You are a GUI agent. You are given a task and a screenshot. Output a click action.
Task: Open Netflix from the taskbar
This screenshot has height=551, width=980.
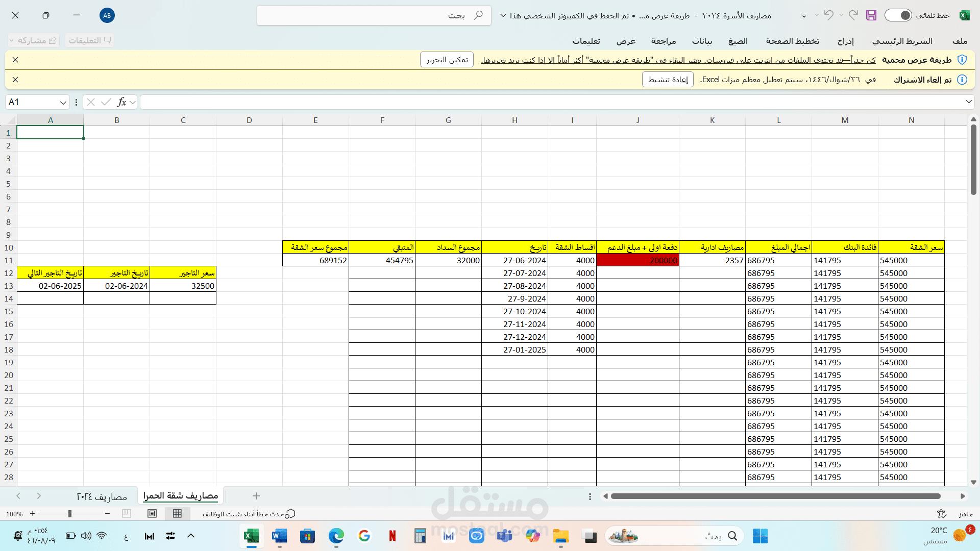tap(392, 536)
